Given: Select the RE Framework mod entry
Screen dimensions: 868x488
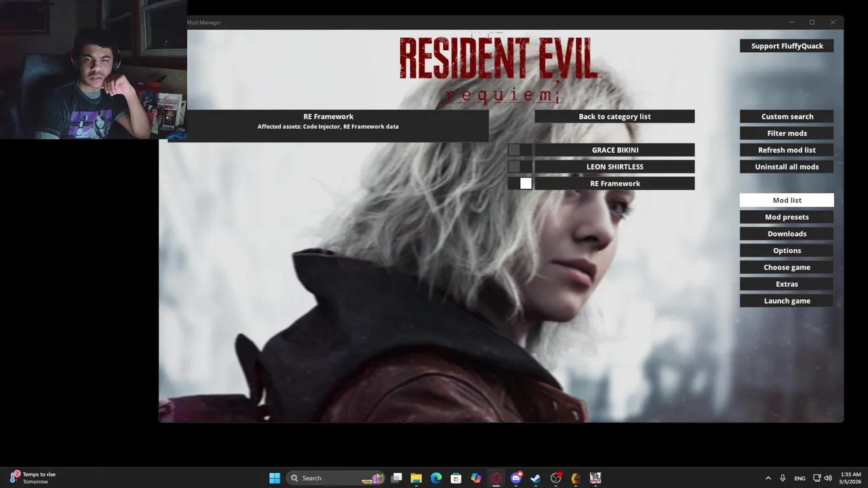Looking at the screenshot, I should tap(614, 183).
